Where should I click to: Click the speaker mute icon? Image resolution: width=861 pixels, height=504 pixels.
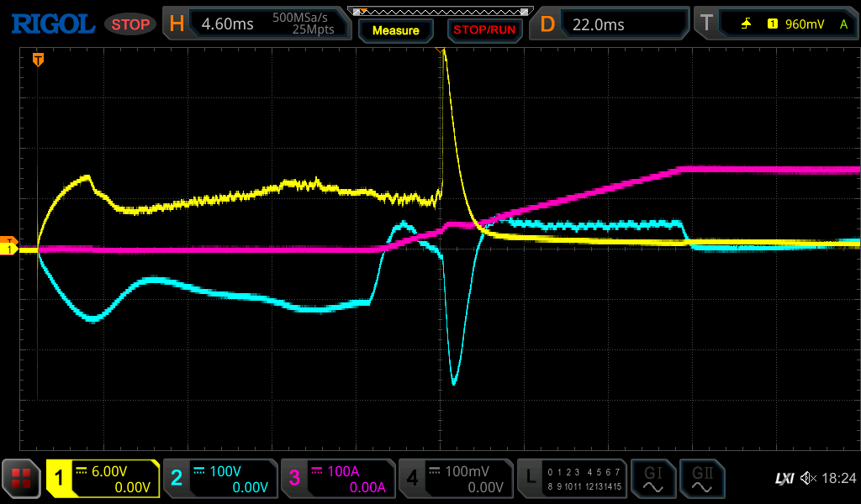click(808, 479)
